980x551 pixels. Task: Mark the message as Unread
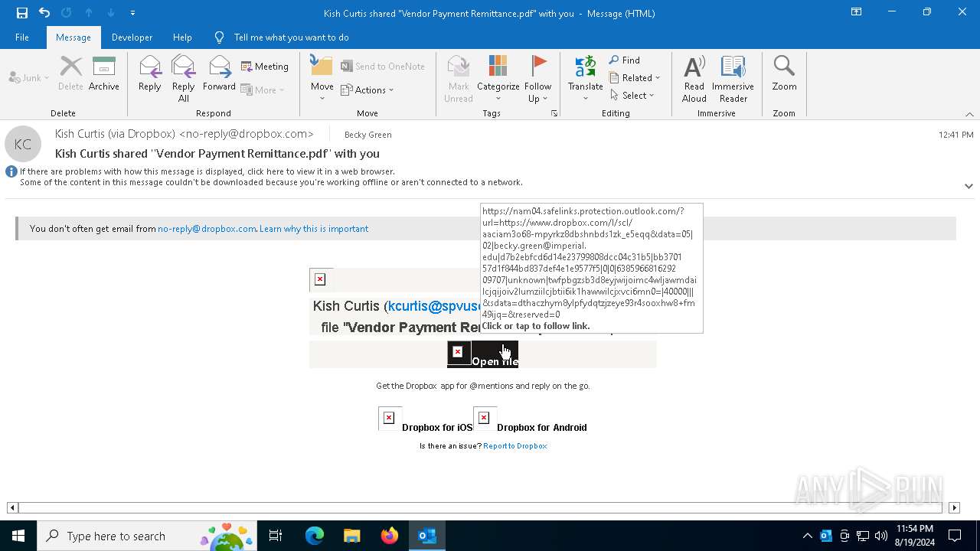point(459,78)
